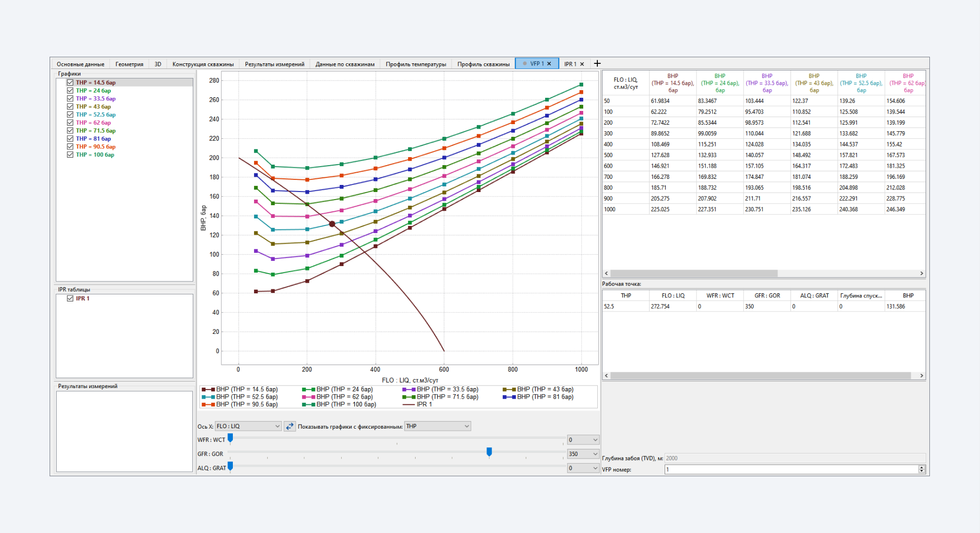Click FLO : LIQ ст.м3/сут column header

[x=626, y=83]
